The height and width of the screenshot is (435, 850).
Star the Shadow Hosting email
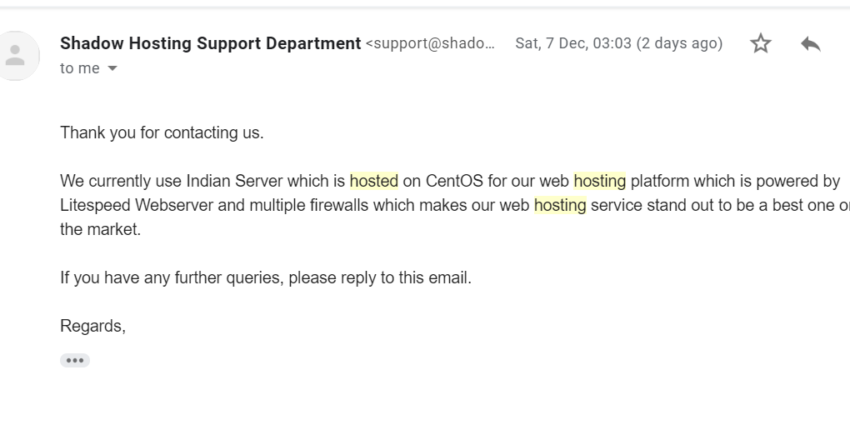point(761,43)
